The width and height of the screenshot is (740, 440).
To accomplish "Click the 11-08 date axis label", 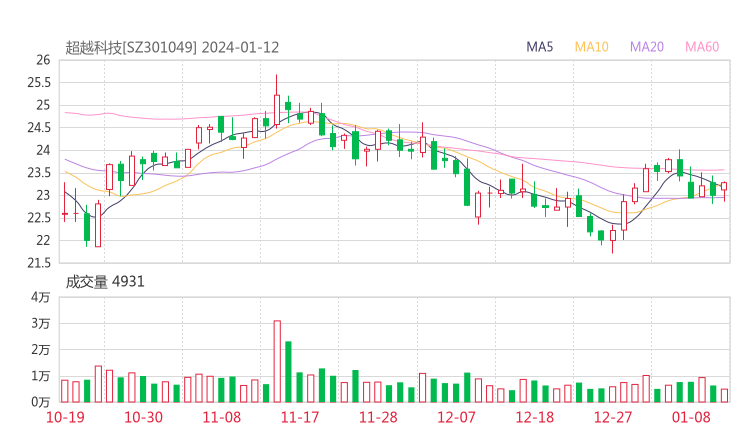I will 221,417.
